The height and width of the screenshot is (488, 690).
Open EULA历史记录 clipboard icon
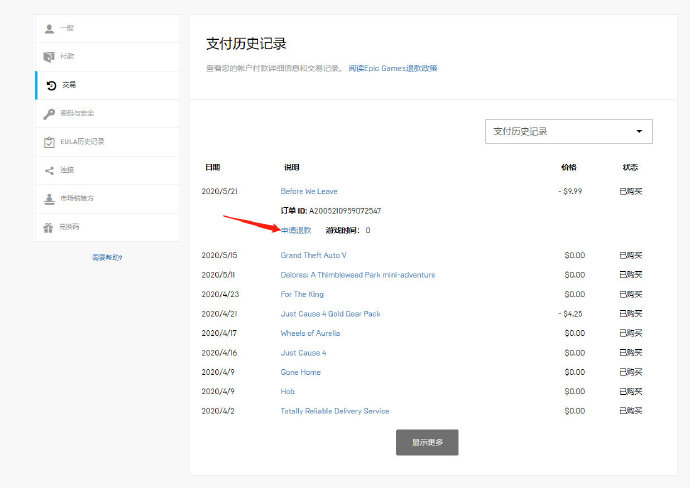(x=50, y=141)
